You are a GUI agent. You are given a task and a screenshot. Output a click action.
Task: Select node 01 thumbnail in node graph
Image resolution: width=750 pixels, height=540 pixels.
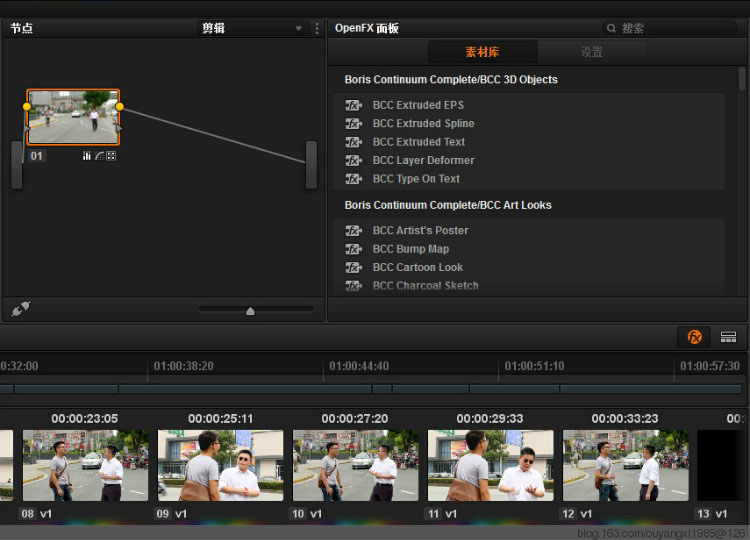[73, 117]
